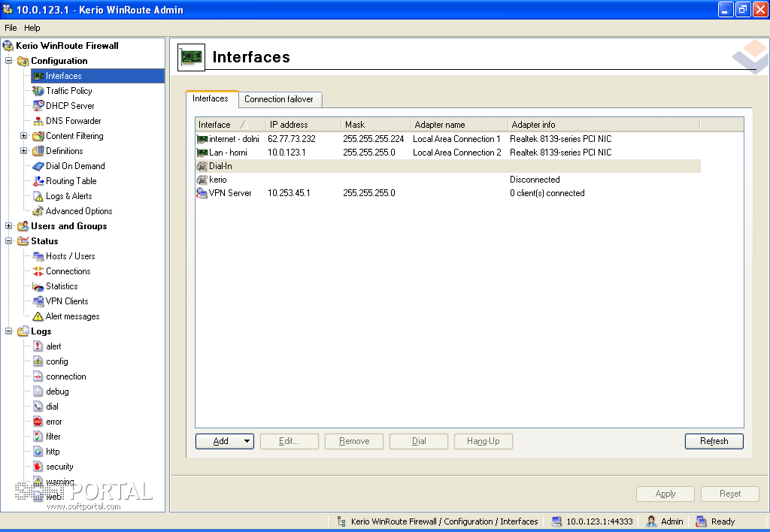The width and height of the screenshot is (770, 532).
Task: Click the 10.253.45.1 IP address cell
Action: (289, 193)
